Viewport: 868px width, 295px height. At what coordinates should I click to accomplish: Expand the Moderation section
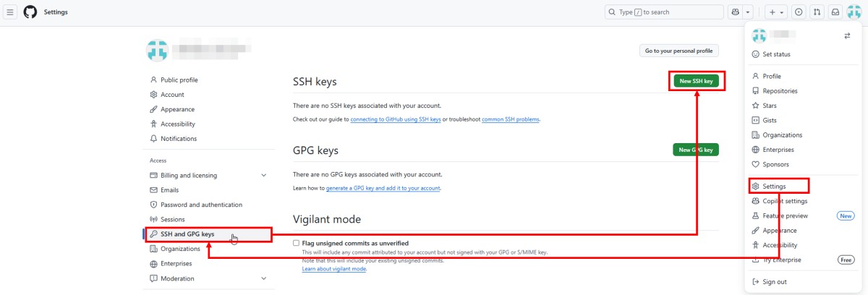[263, 278]
